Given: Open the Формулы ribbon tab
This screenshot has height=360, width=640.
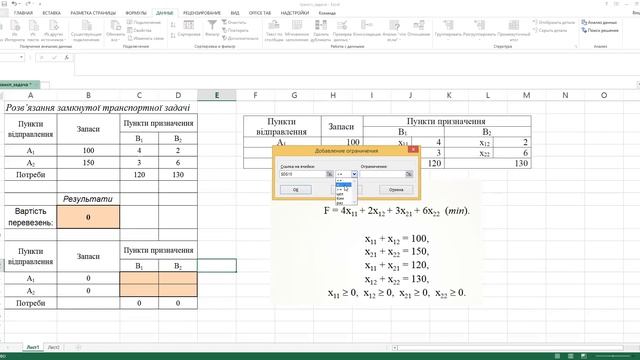Looking at the screenshot, I should 136,13.
